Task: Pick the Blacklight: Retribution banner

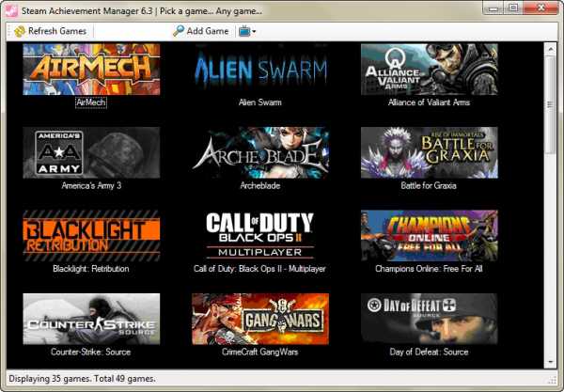Action: click(91, 235)
